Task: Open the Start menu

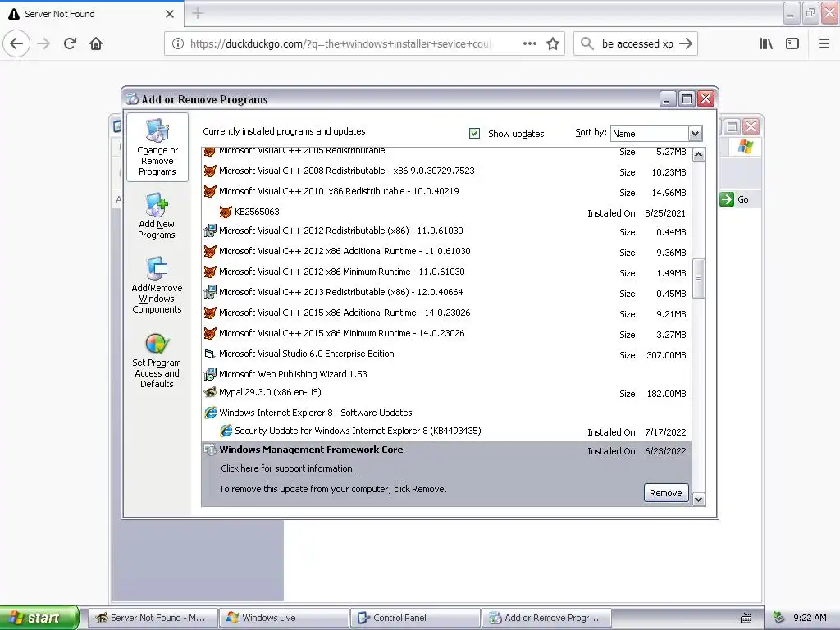Action: [x=39, y=618]
